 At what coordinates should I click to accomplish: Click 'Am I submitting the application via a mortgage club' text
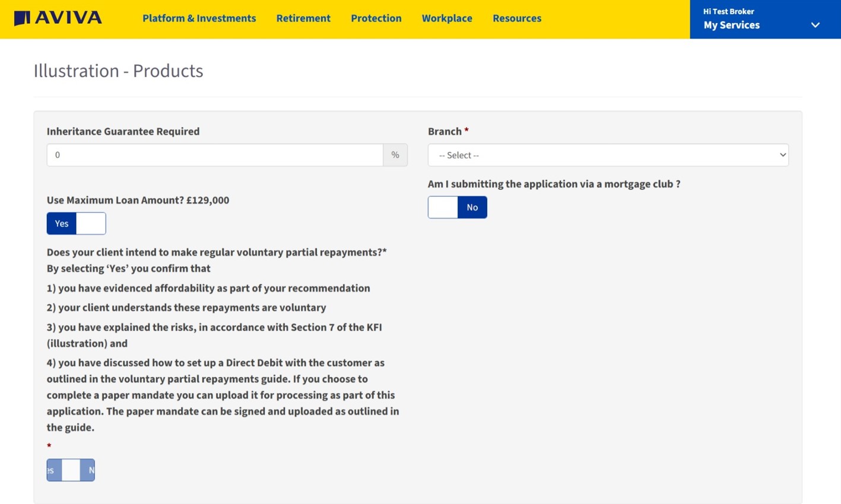point(554,184)
